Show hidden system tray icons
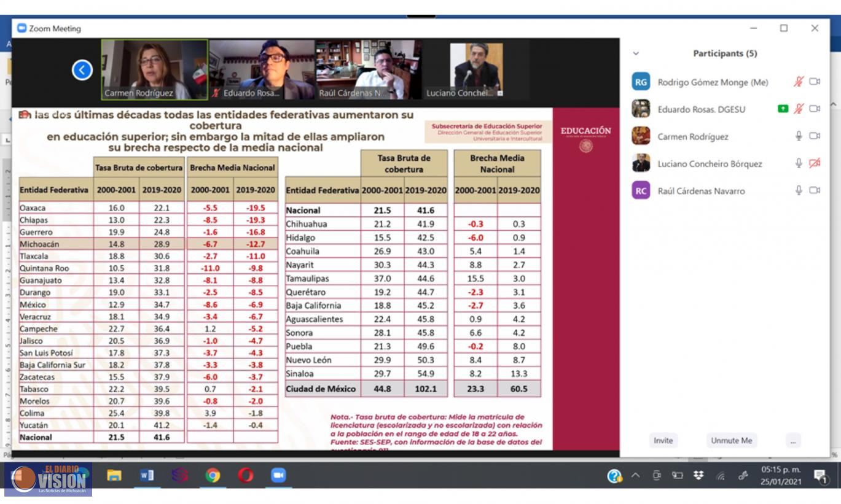841x504 pixels. (x=636, y=476)
